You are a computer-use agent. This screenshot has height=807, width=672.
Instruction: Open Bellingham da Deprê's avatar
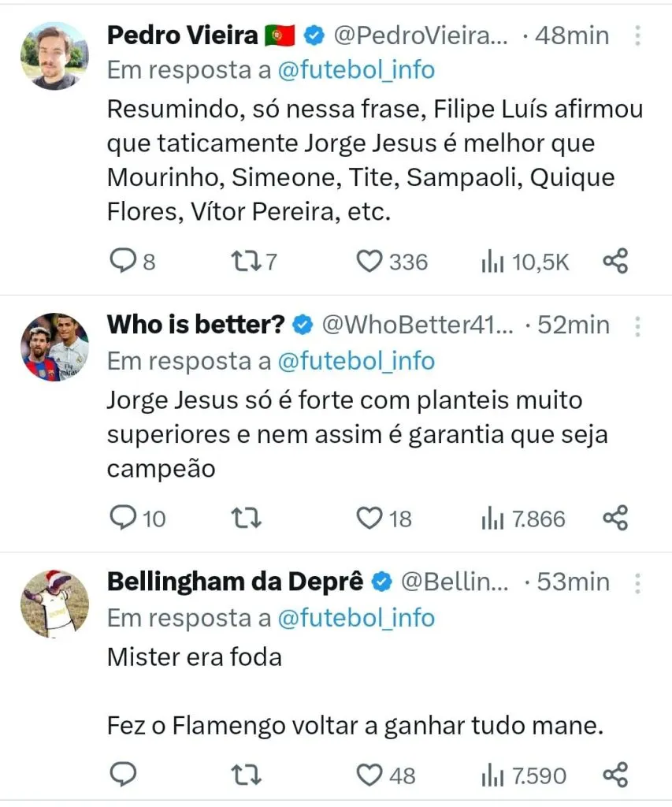54,603
